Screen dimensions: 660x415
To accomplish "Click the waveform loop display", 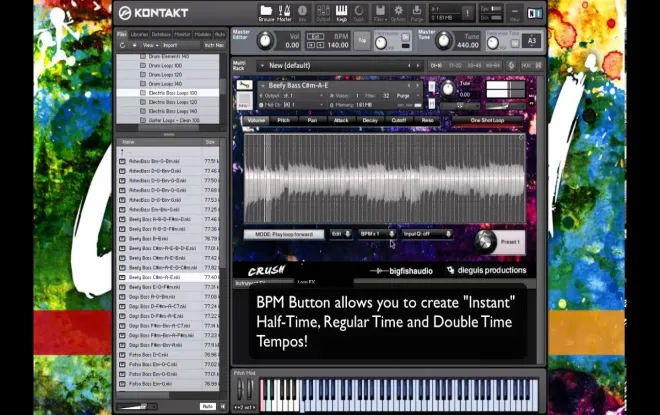I will pos(385,178).
